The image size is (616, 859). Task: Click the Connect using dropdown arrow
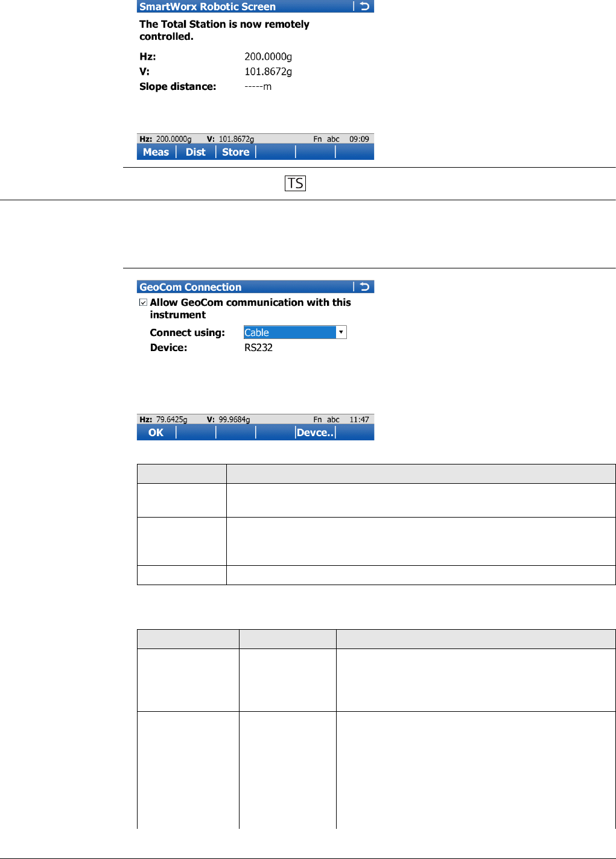click(x=341, y=332)
